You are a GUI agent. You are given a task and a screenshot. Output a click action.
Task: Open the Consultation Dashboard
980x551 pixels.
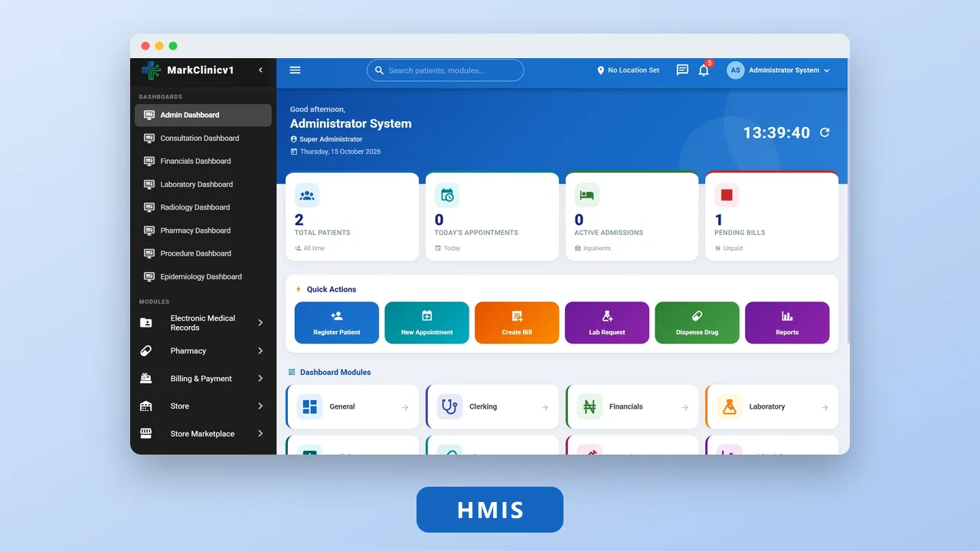pos(203,139)
